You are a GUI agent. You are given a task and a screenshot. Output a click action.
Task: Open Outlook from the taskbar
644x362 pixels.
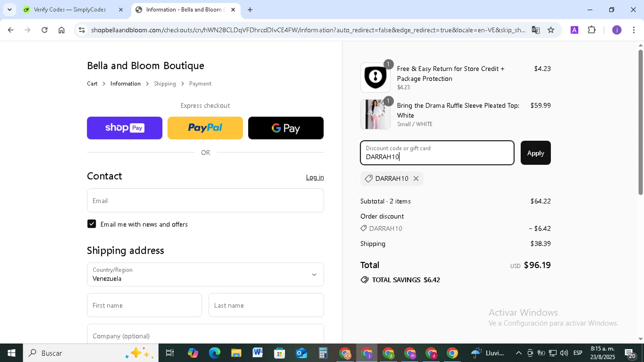point(301,353)
